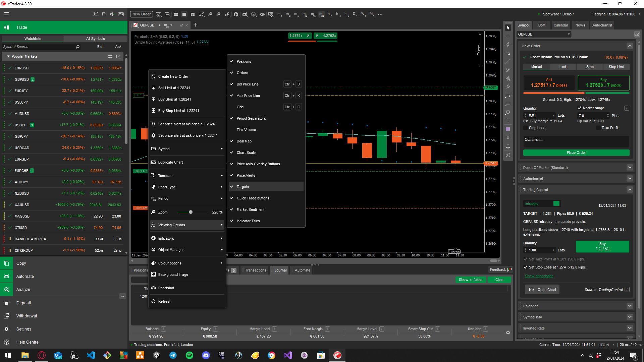The width and height of the screenshot is (644, 362).
Task: Click the price alert bell icon in the drawing toolbar
Action: [x=508, y=146]
